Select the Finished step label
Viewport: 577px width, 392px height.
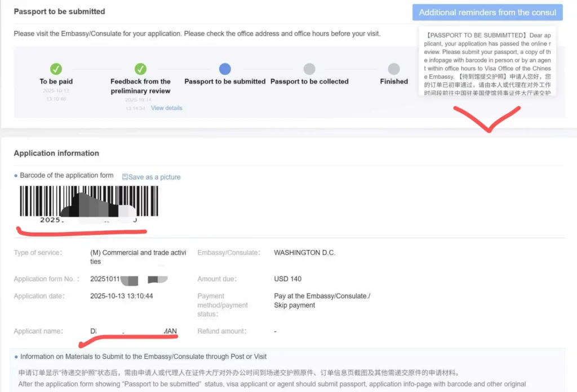click(394, 82)
